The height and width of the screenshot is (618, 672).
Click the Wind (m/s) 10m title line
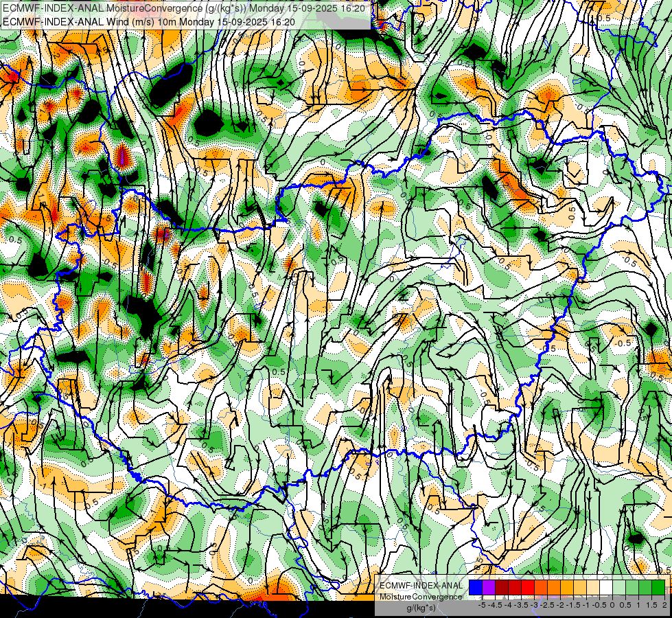(149, 21)
